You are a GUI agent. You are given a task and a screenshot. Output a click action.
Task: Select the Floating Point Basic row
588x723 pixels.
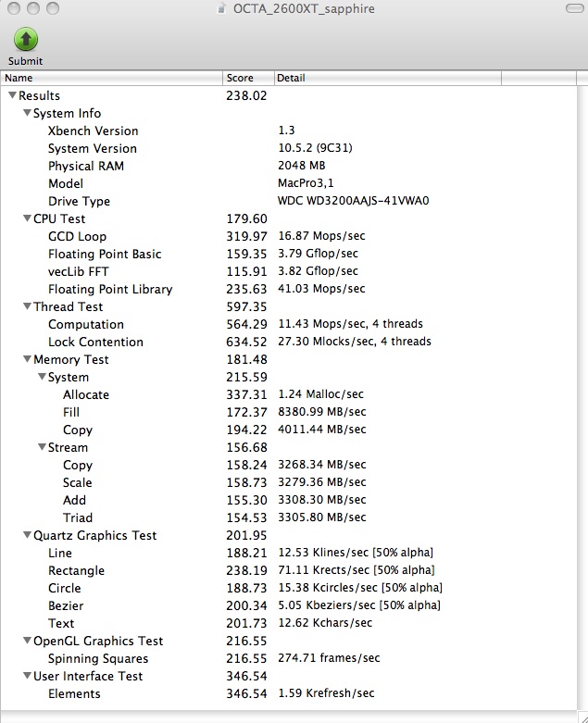288,254
